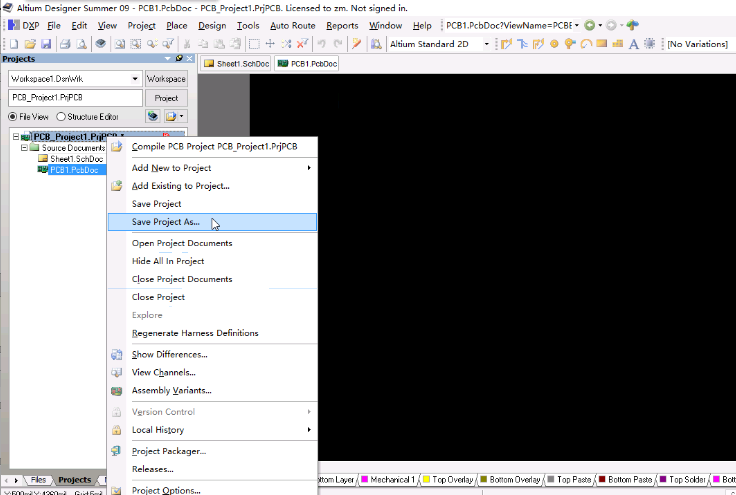Select the Bottom Paste layer tab
Image resolution: width=736 pixels, height=495 pixels.
click(x=625, y=480)
